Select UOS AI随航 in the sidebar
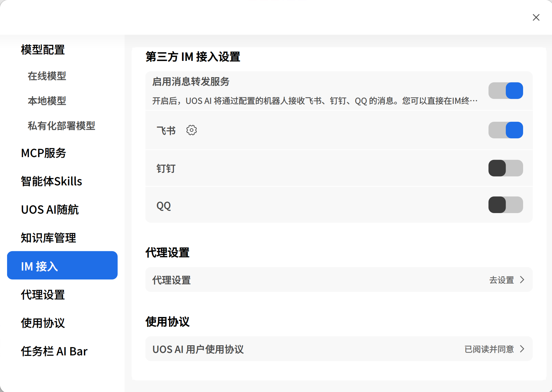This screenshot has width=552, height=392. (x=50, y=209)
